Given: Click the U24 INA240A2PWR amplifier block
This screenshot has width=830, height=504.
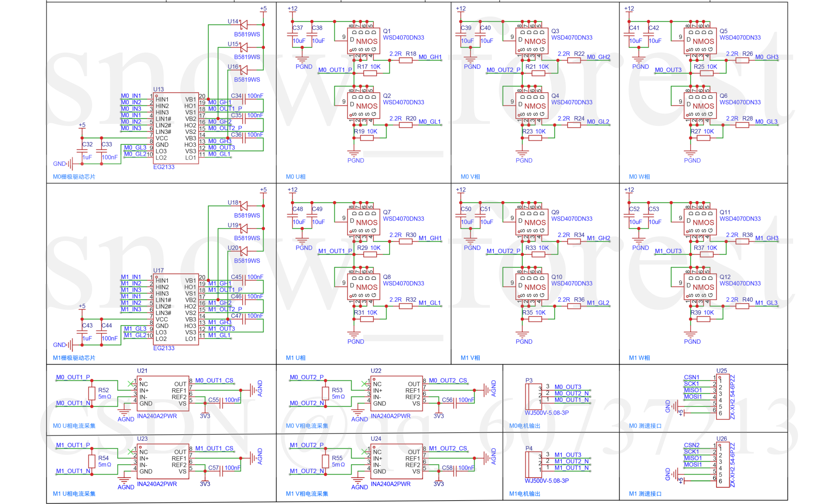Looking at the screenshot, I should coord(396,461).
